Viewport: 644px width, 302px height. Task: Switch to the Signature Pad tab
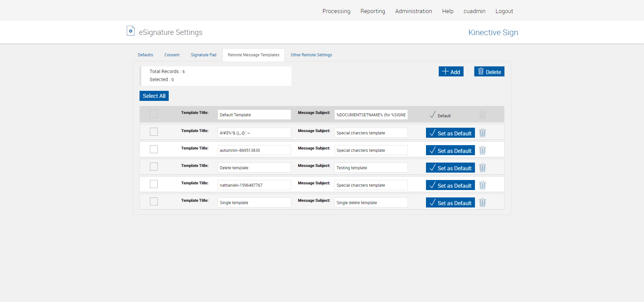(x=203, y=55)
